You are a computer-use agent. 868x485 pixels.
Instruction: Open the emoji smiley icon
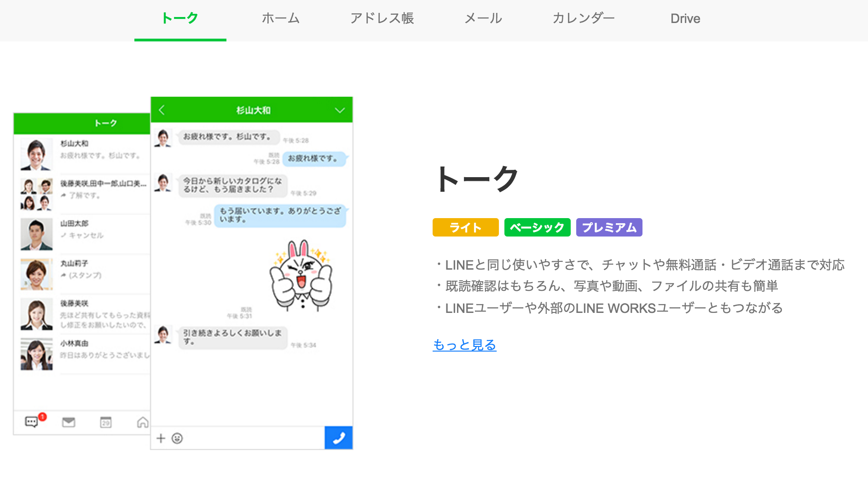177,438
